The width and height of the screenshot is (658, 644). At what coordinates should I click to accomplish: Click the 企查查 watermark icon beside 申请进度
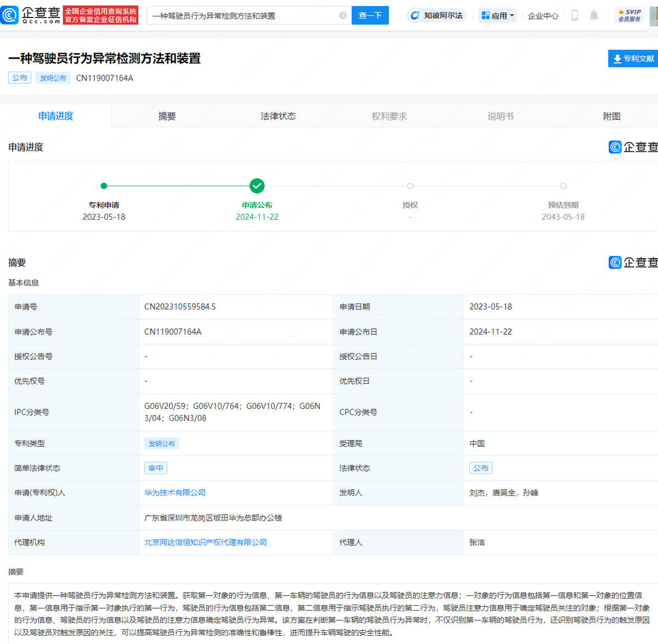[614, 147]
